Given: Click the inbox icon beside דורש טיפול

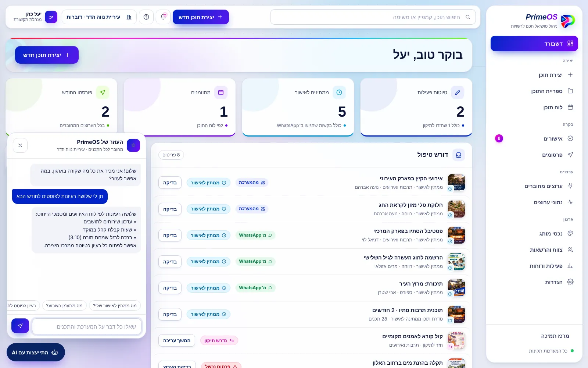Looking at the screenshot, I should pos(459,155).
